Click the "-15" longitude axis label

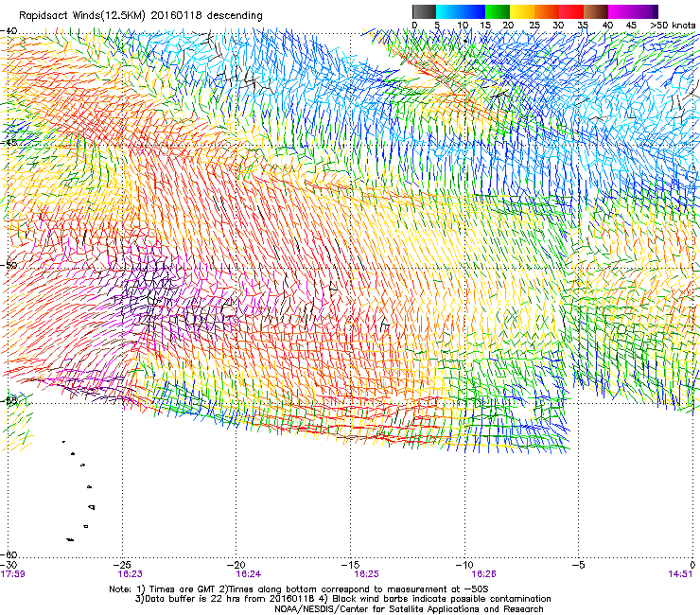(350, 565)
